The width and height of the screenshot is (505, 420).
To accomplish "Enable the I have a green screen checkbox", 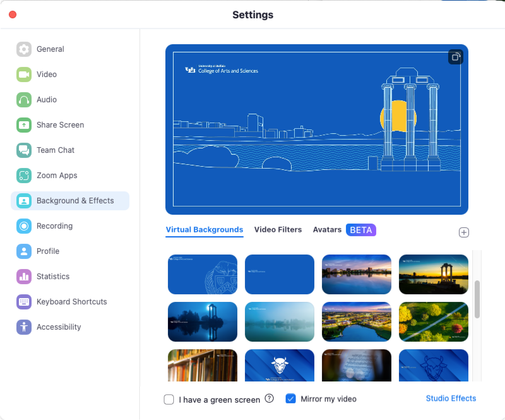I will (x=169, y=399).
